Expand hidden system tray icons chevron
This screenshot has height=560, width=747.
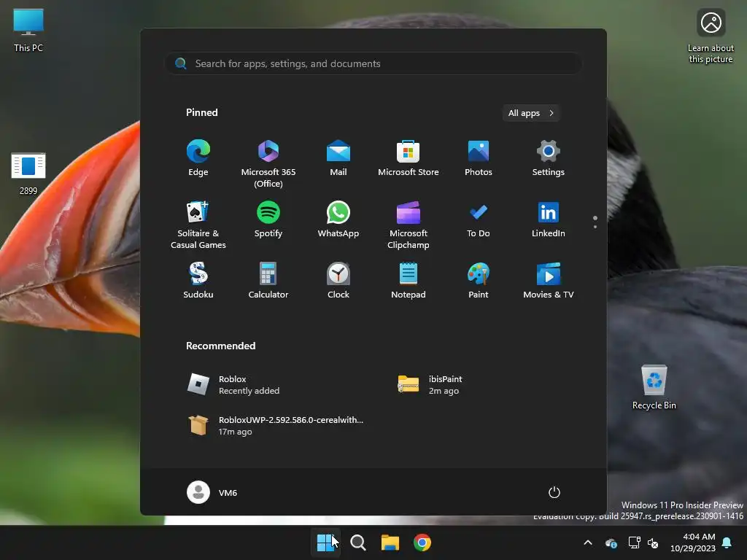(x=588, y=542)
